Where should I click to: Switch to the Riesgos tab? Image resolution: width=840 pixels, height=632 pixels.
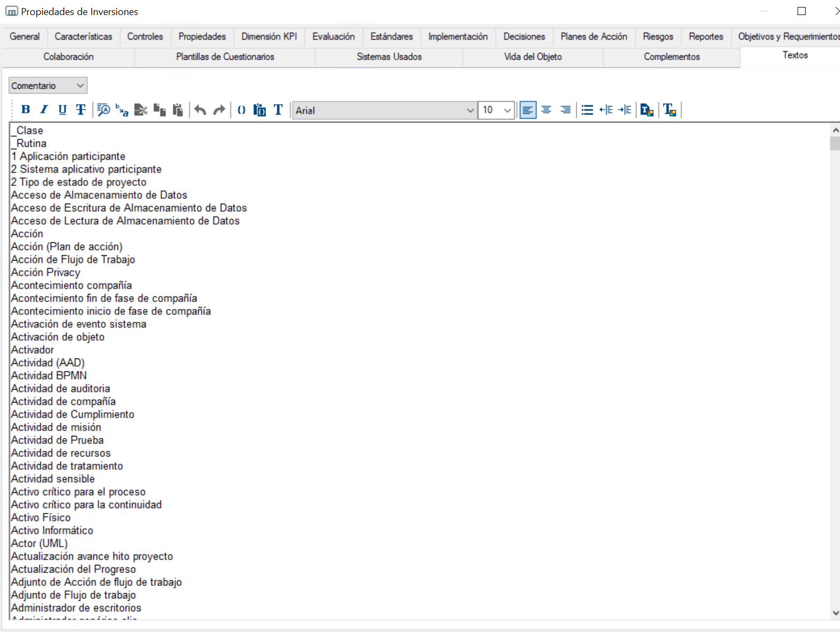pyautogui.click(x=658, y=37)
